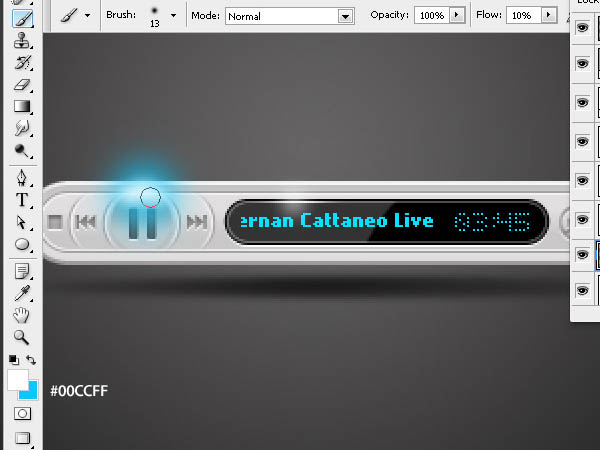The width and height of the screenshot is (600, 450).
Task: Click the 03:45 time readout in the display
Action: (x=492, y=222)
